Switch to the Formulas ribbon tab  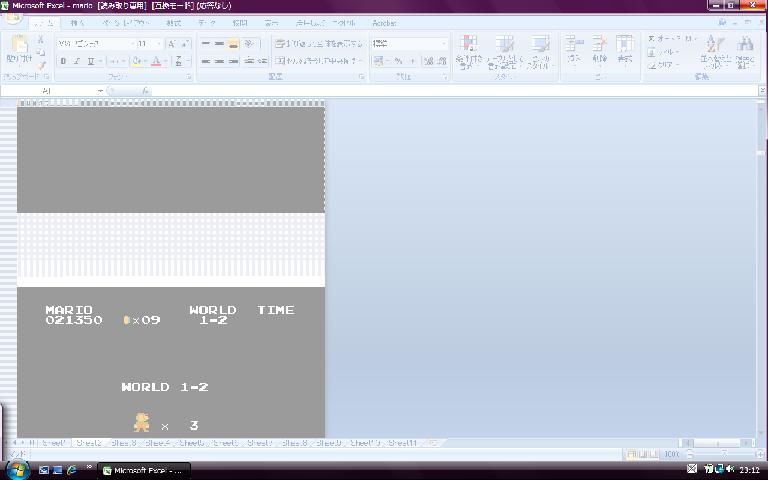173,23
